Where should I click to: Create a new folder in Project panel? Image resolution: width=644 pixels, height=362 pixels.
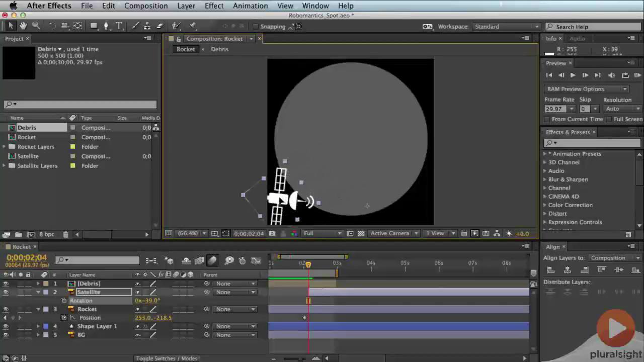pyautogui.click(x=18, y=234)
